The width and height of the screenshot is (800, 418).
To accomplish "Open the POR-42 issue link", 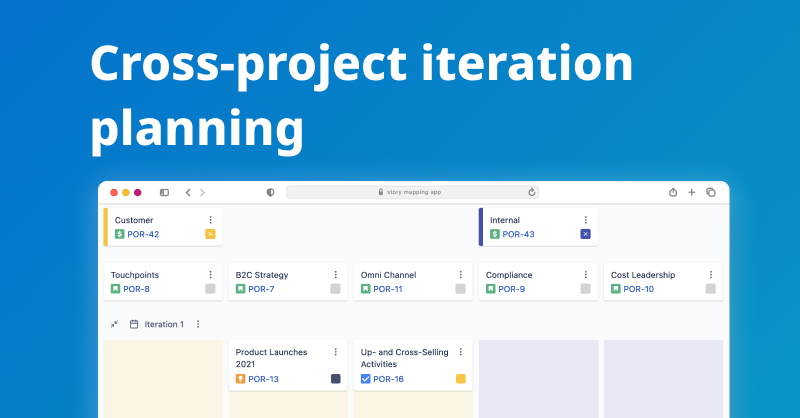I will coord(143,234).
